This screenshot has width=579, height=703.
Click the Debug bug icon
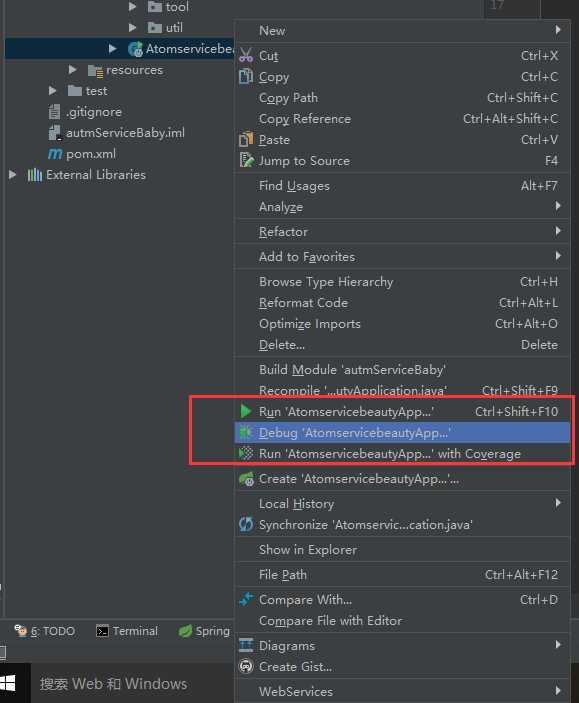pos(246,432)
